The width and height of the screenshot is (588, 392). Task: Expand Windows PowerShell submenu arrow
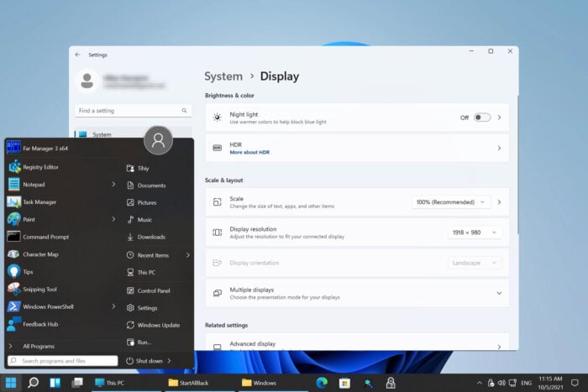tap(113, 306)
